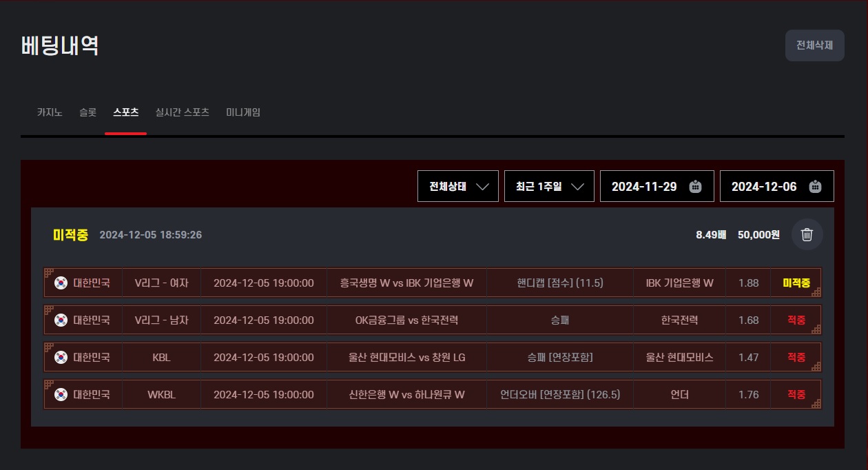Click Korea flag in WKBL row
868x470 pixels.
point(61,394)
